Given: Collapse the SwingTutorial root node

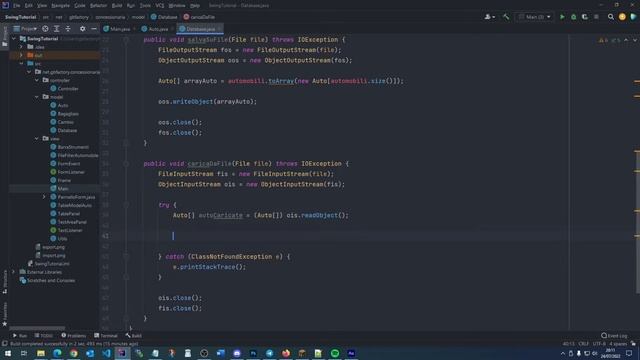Looking at the screenshot, I should 14,38.
